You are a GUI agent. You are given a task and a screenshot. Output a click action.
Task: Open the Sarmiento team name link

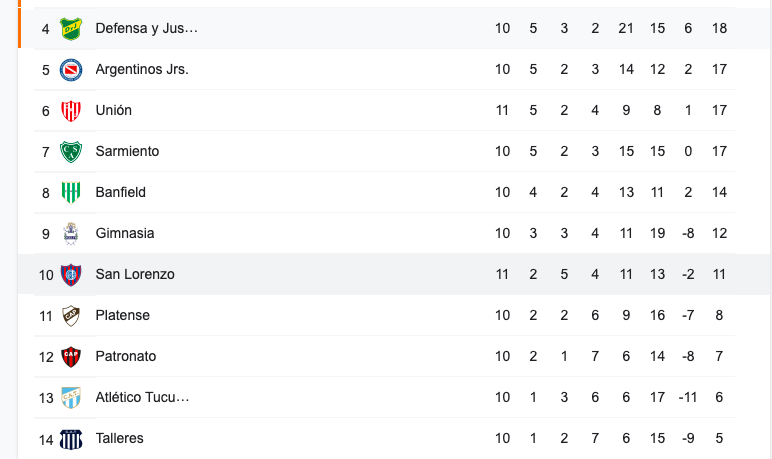pyautogui.click(x=127, y=151)
